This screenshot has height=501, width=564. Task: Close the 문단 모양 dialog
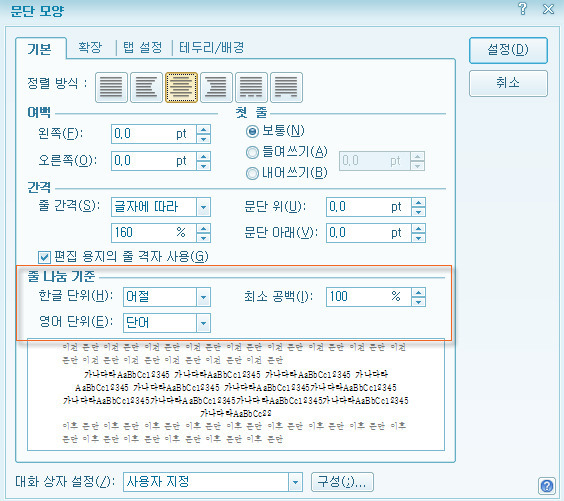point(548,9)
